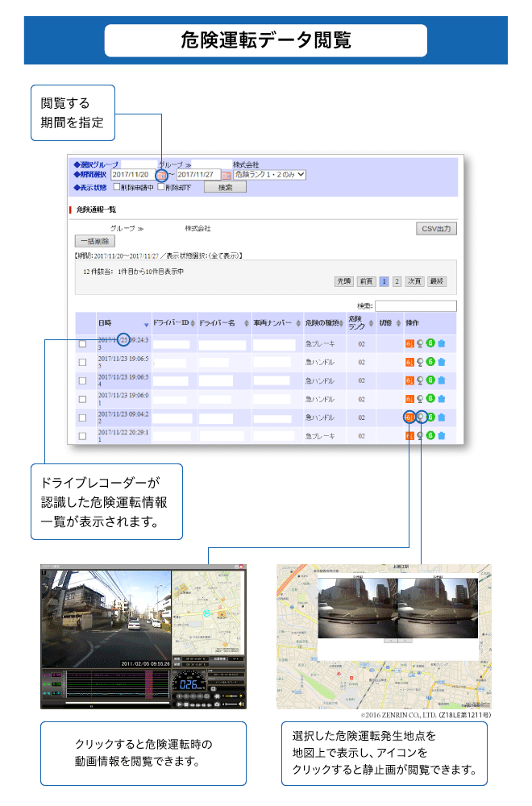
Task: Jump to 次頁 next page
Action: coord(414,281)
